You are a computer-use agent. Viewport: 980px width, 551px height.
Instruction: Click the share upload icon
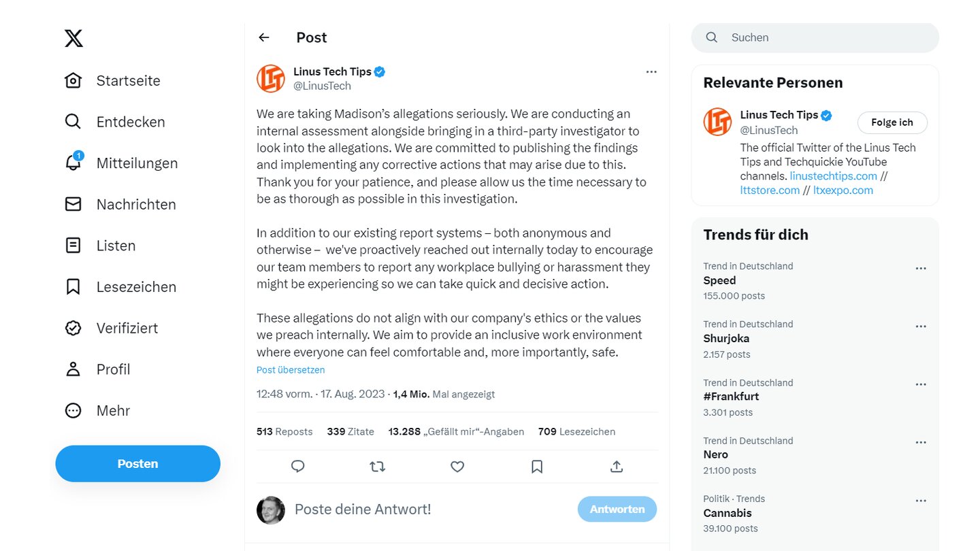click(x=617, y=466)
